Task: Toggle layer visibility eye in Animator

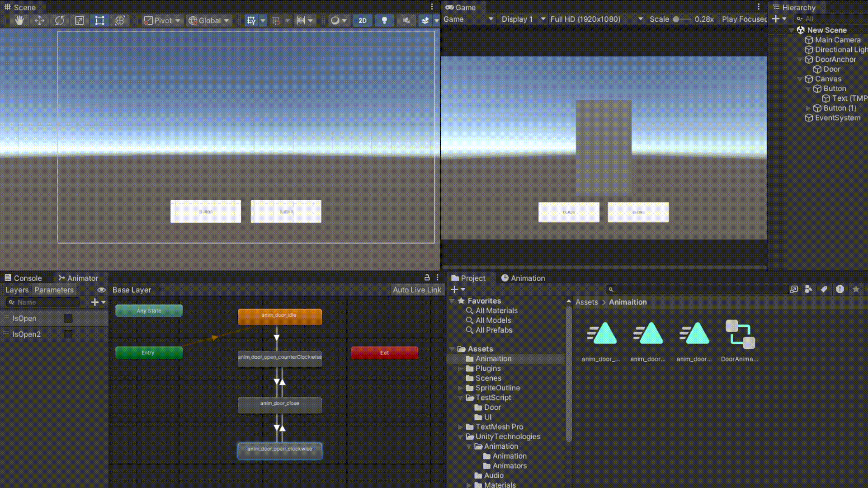Action: point(101,290)
